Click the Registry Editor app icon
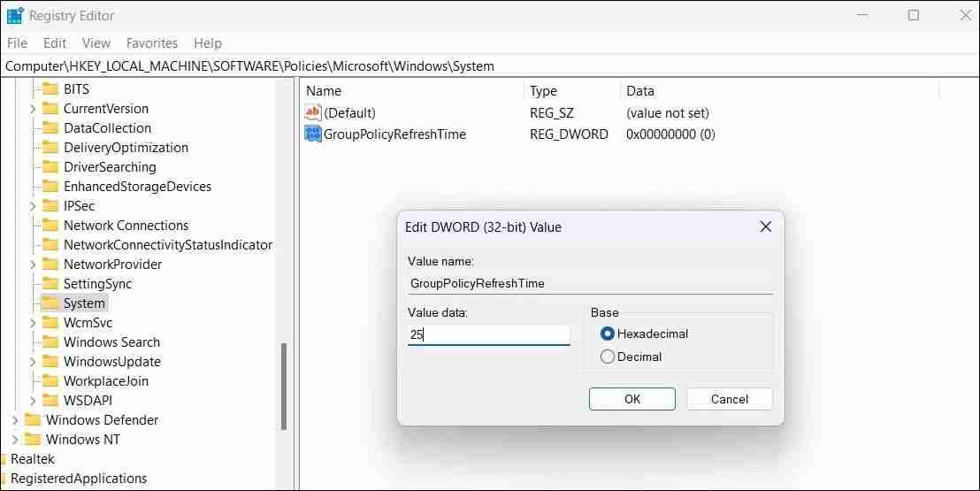Viewport: 980px width, 491px height. point(15,16)
